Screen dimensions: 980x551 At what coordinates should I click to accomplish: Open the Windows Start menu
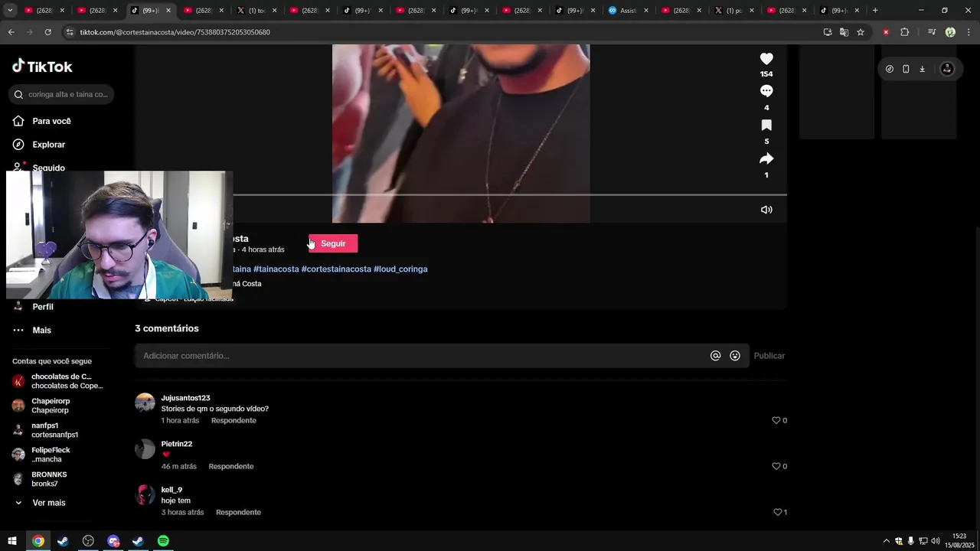[x=12, y=541]
